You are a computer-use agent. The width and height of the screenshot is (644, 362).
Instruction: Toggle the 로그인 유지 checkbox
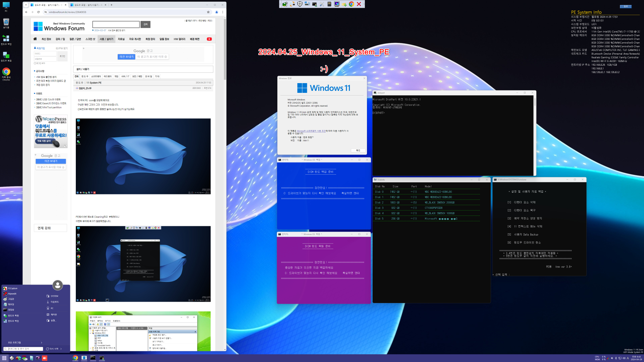[35, 63]
